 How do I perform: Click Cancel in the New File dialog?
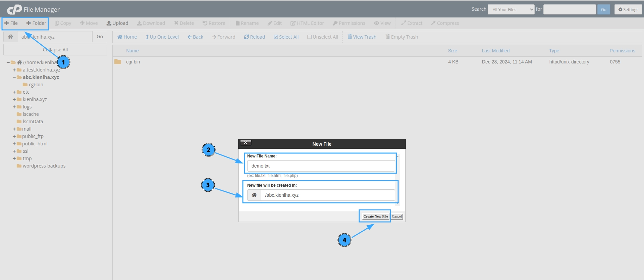point(397,217)
